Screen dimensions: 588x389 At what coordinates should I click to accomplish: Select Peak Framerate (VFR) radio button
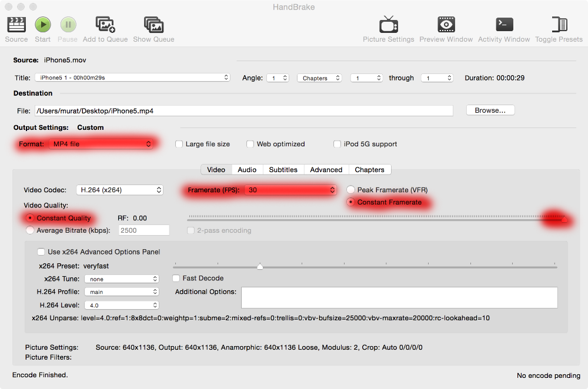350,190
